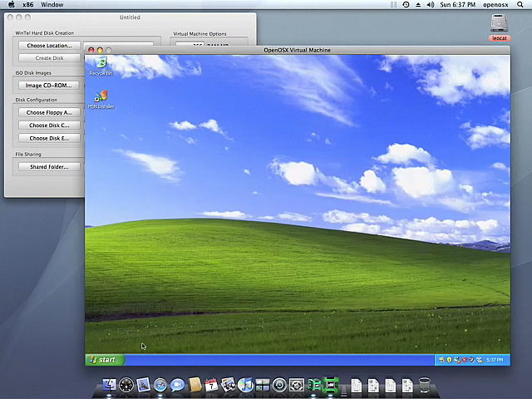
Task: Open the openosx user menu
Action: (x=495, y=5)
